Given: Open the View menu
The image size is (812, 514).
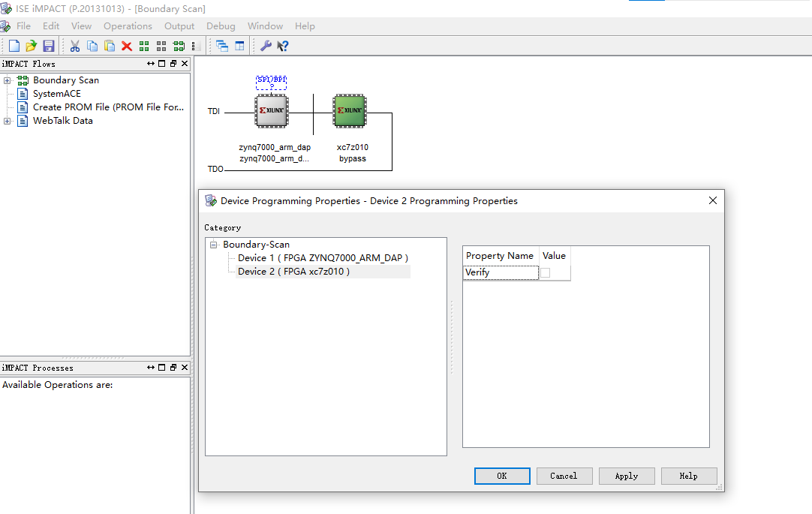Looking at the screenshot, I should [81, 26].
